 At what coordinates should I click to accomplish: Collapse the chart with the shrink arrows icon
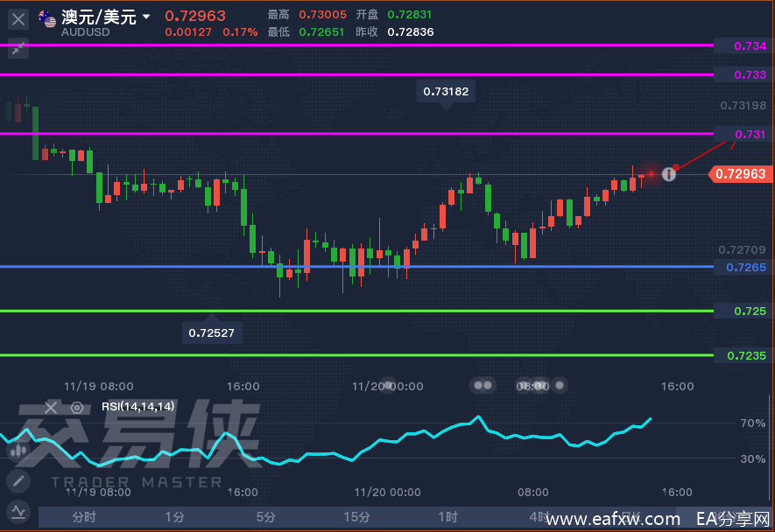(18, 48)
